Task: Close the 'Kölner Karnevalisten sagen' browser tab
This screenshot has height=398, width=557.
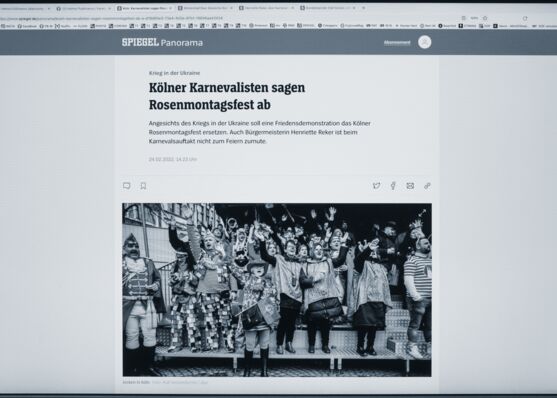Action: click(x=171, y=8)
